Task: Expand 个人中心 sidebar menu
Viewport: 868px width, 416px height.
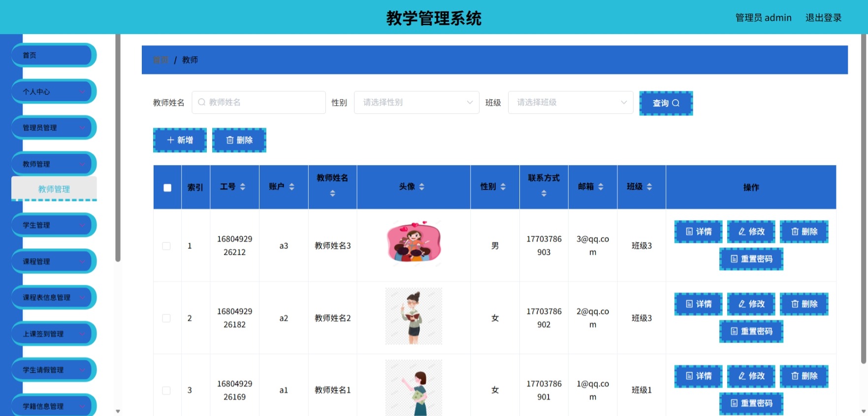Action: [53, 92]
